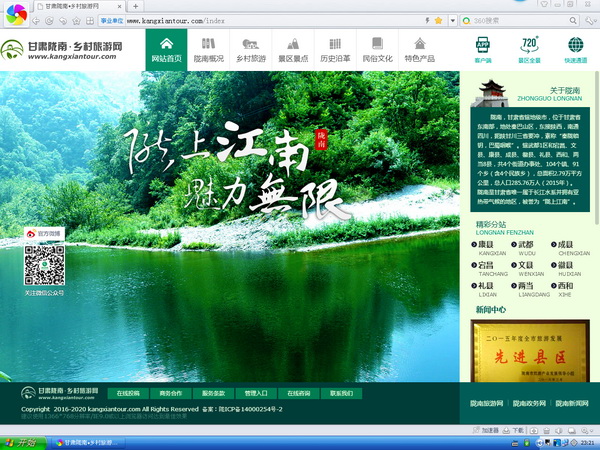Click the 客户端 APP icon
This screenshot has height=450, width=600.
click(483, 49)
